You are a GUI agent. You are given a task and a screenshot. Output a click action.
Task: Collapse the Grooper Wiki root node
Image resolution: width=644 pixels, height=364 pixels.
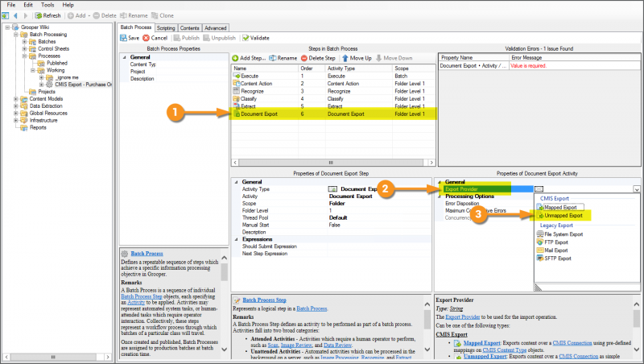(7, 27)
